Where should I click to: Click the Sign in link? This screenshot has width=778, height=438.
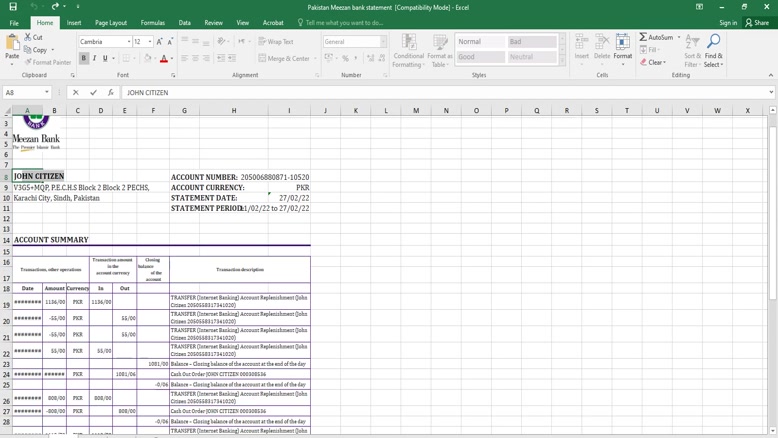tap(728, 23)
